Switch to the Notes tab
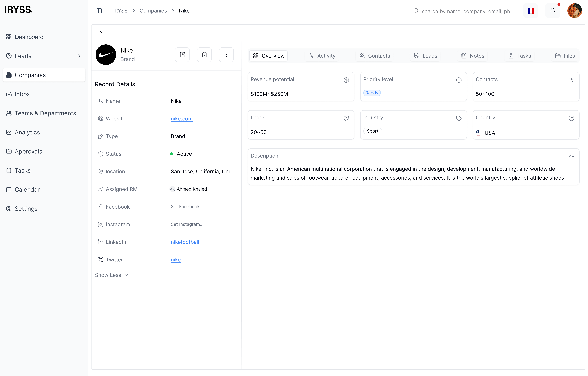Screen dimensions: 588x376 pos(472,56)
